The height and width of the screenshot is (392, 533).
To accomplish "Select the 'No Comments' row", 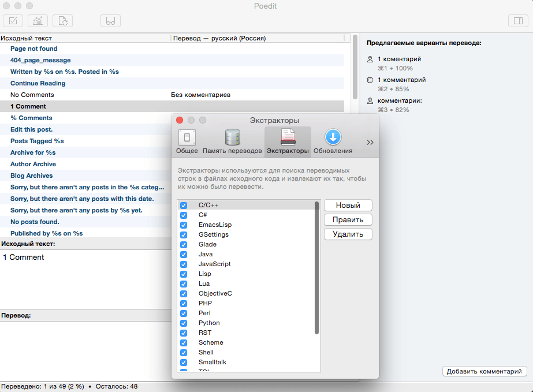I will tap(172, 95).
